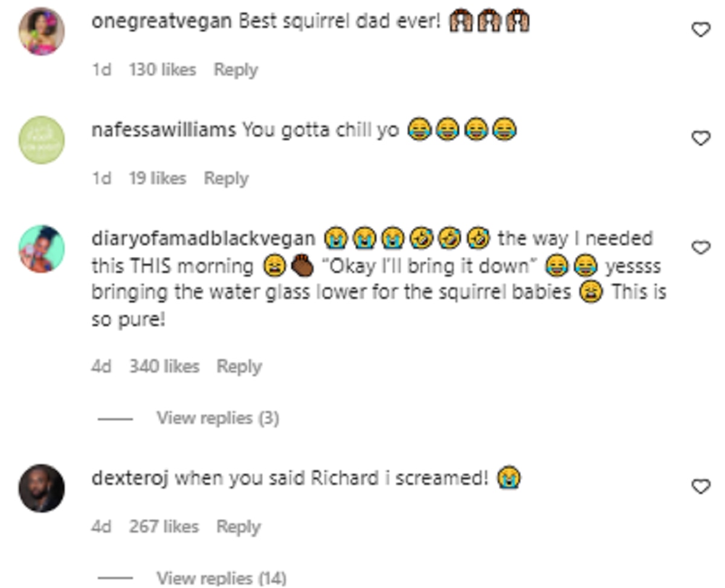This screenshot has height=588, width=725.
Task: Like onegreatvegan's comment with heart icon
Action: click(700, 29)
